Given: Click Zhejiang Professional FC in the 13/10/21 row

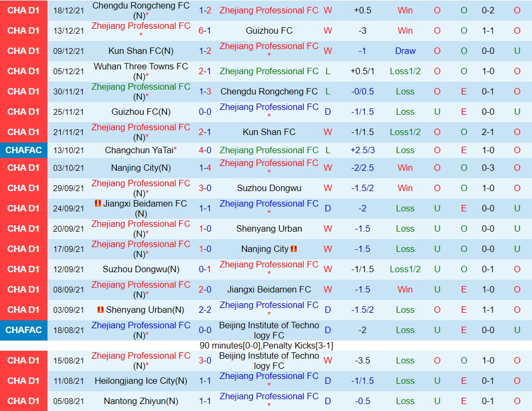Looking at the screenshot, I should coord(269,150).
